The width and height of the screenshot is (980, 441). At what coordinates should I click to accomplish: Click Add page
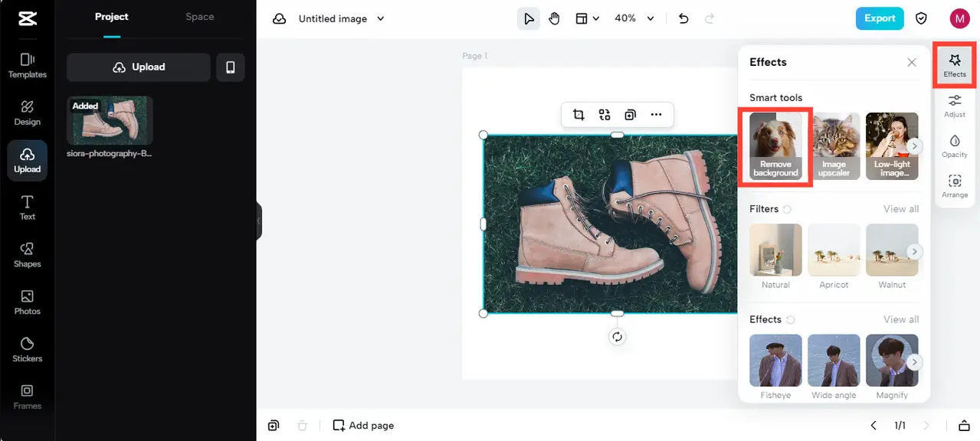click(363, 426)
